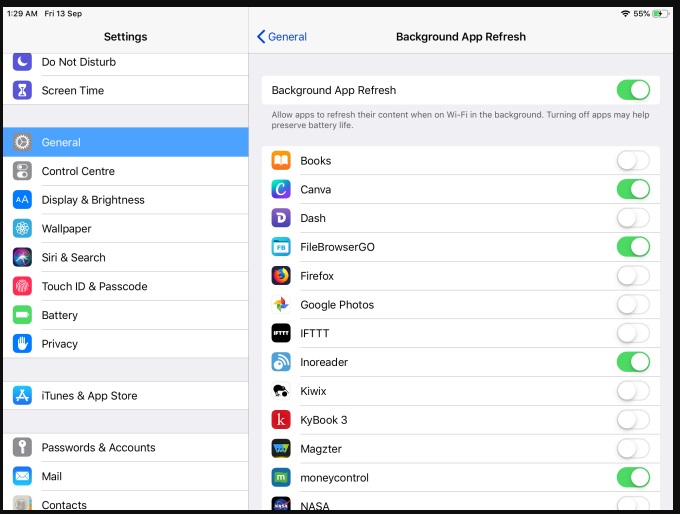This screenshot has height=514, width=680.
Task: Disable background refresh for Canva
Action: click(633, 189)
